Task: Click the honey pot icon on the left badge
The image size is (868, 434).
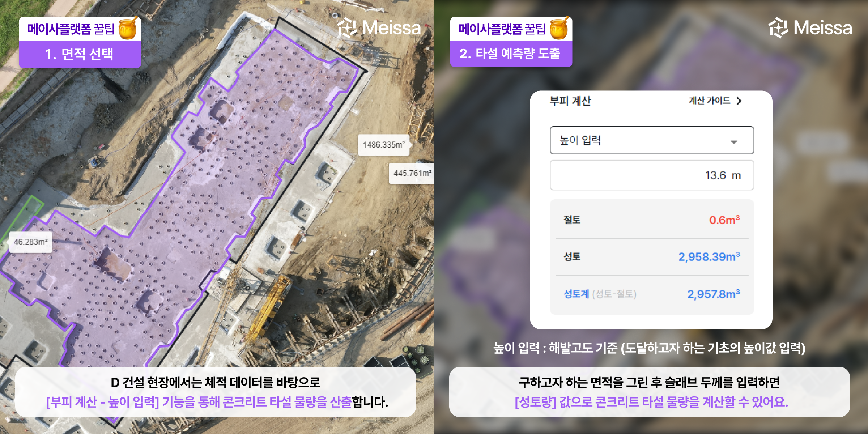Action: (128, 28)
